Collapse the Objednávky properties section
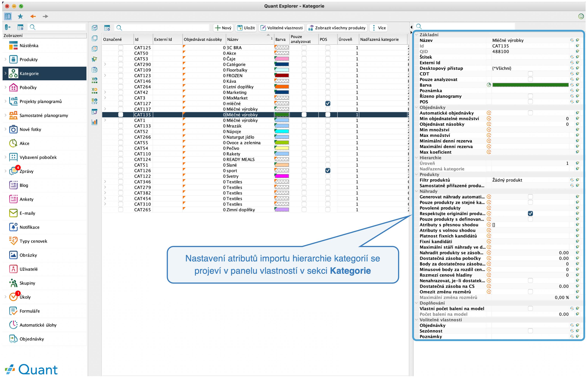Image resolution: width=588 pixels, height=378 pixels. tap(416, 108)
